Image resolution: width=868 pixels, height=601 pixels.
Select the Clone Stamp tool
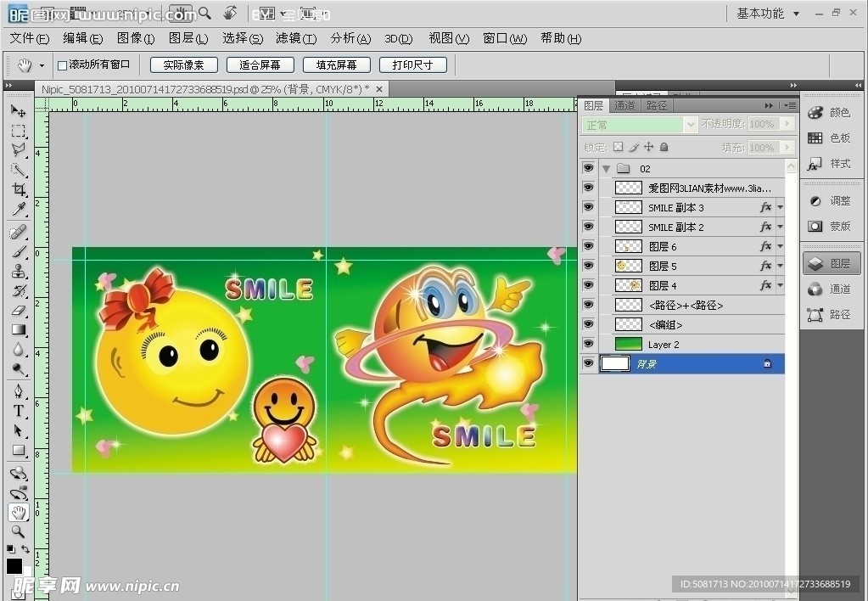point(19,271)
